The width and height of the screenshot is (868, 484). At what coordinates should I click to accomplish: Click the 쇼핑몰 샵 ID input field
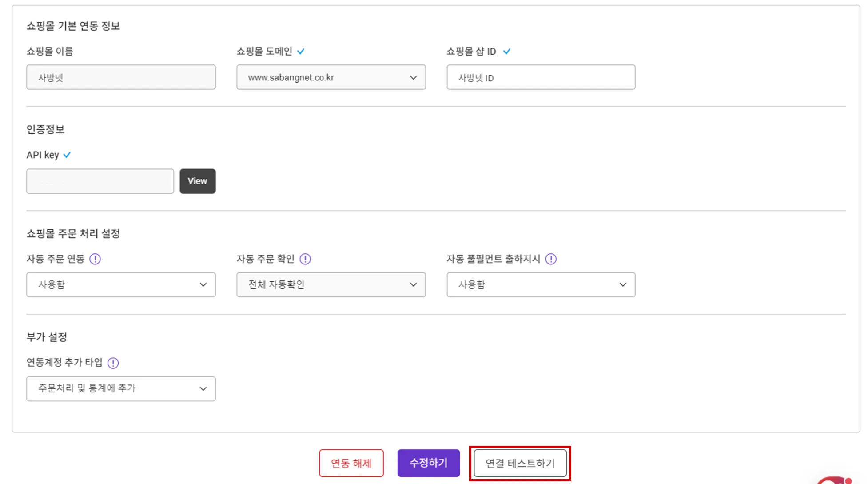point(541,77)
